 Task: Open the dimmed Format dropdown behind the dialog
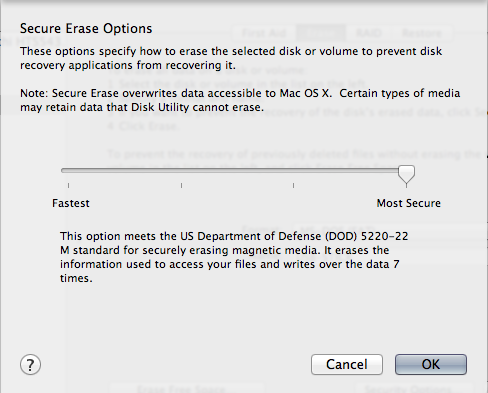tap(390, 230)
